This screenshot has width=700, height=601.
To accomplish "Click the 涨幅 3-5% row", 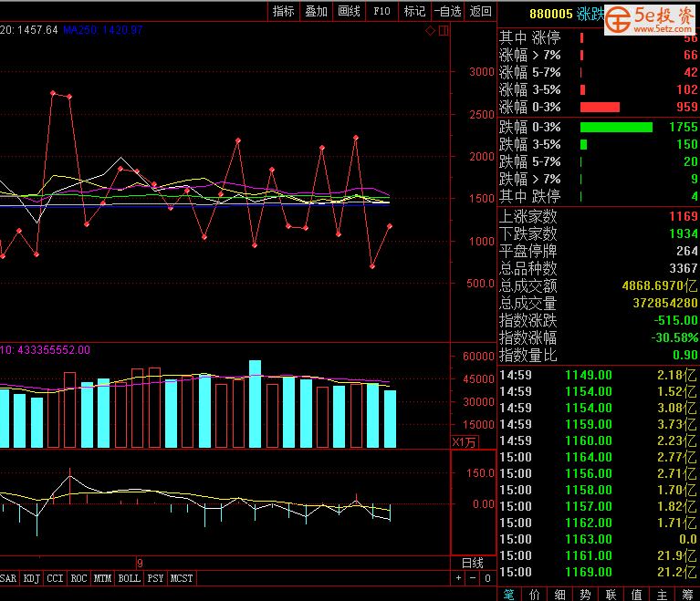I will click(x=598, y=89).
